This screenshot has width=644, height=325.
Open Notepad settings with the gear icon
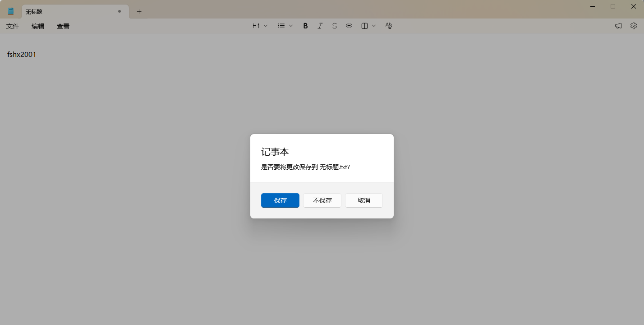(634, 26)
